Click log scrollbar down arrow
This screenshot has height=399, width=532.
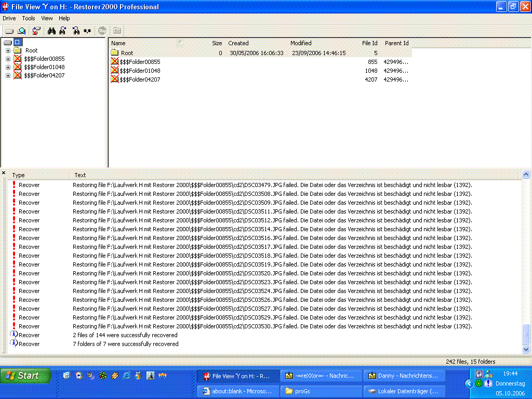tap(526, 349)
